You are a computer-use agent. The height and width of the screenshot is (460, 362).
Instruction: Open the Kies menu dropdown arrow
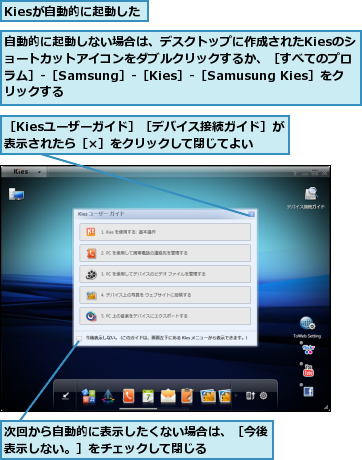tap(39, 172)
